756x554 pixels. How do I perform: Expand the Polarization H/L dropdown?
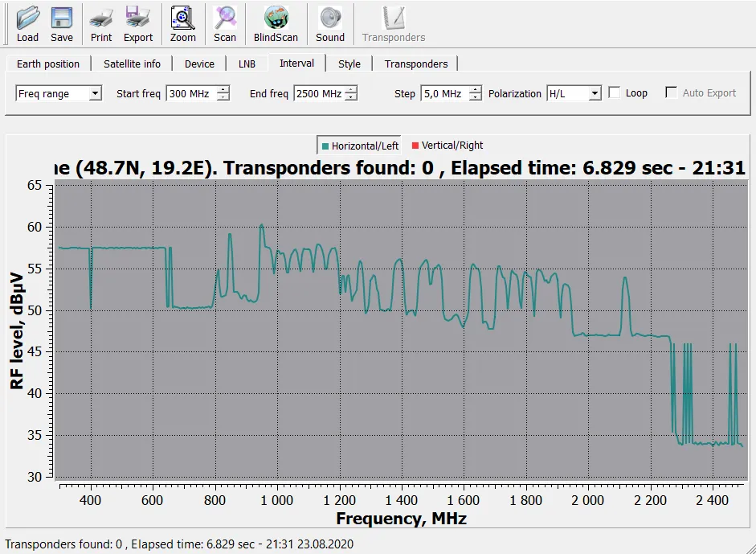click(x=595, y=94)
